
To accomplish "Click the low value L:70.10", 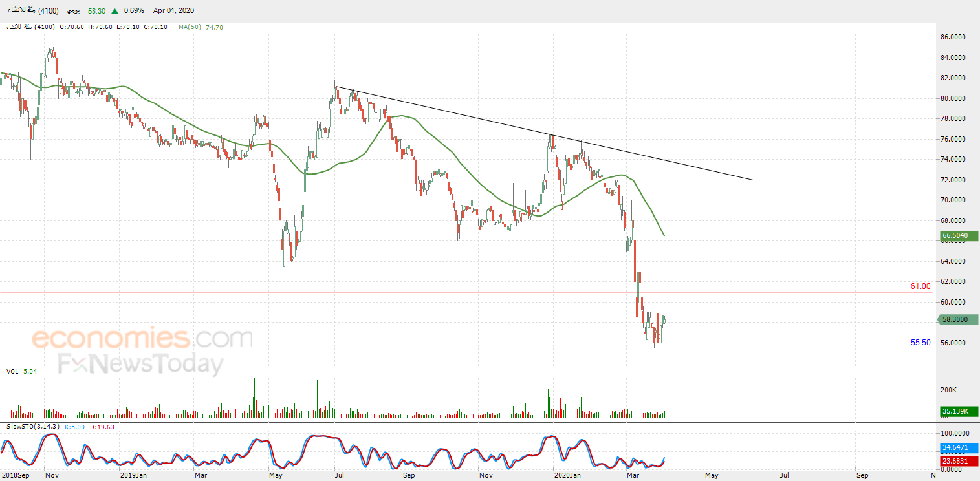I will (129, 27).
